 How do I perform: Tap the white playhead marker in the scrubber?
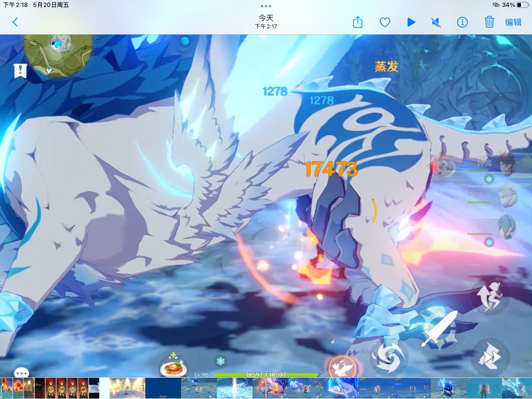(266, 388)
